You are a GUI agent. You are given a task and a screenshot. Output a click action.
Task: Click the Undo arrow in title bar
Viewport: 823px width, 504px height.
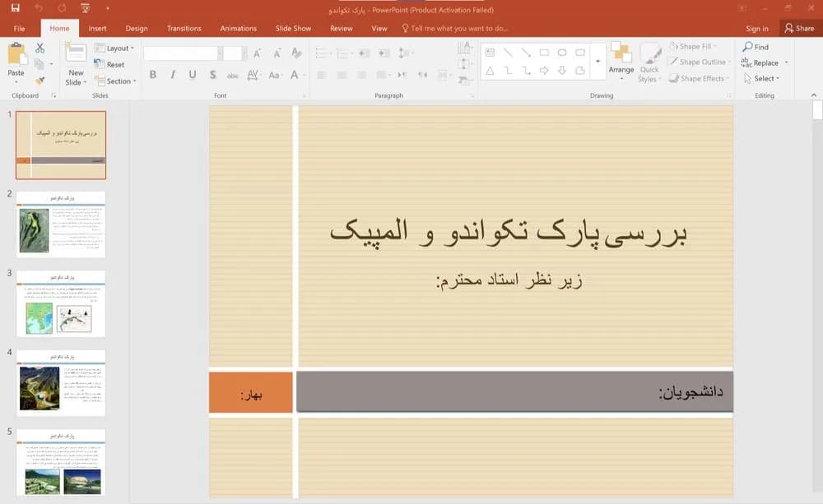pyautogui.click(x=39, y=8)
